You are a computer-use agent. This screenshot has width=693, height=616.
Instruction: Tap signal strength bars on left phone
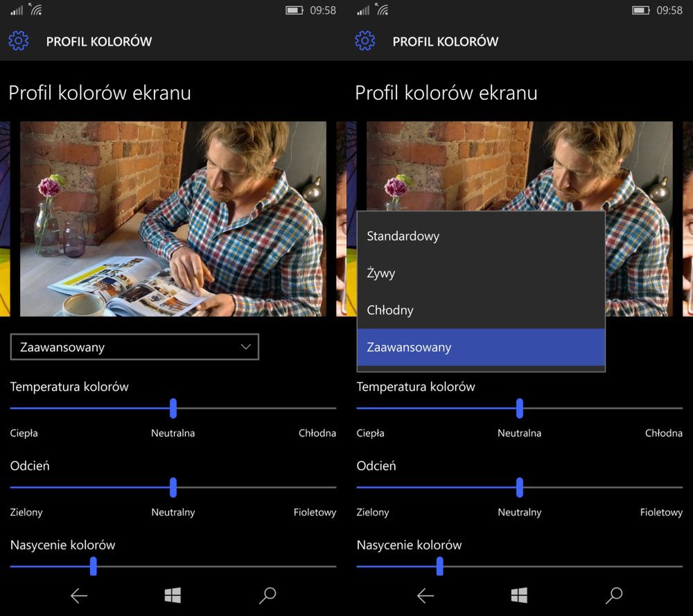pos(17,10)
